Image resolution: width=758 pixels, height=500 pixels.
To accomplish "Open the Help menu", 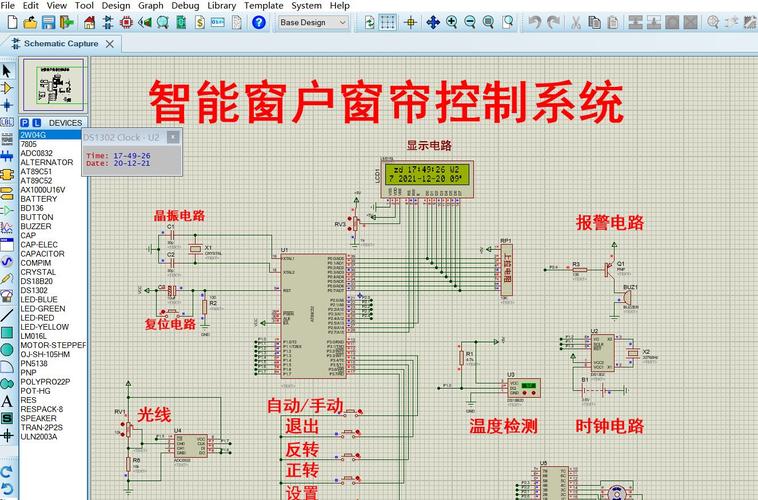I will [x=339, y=6].
